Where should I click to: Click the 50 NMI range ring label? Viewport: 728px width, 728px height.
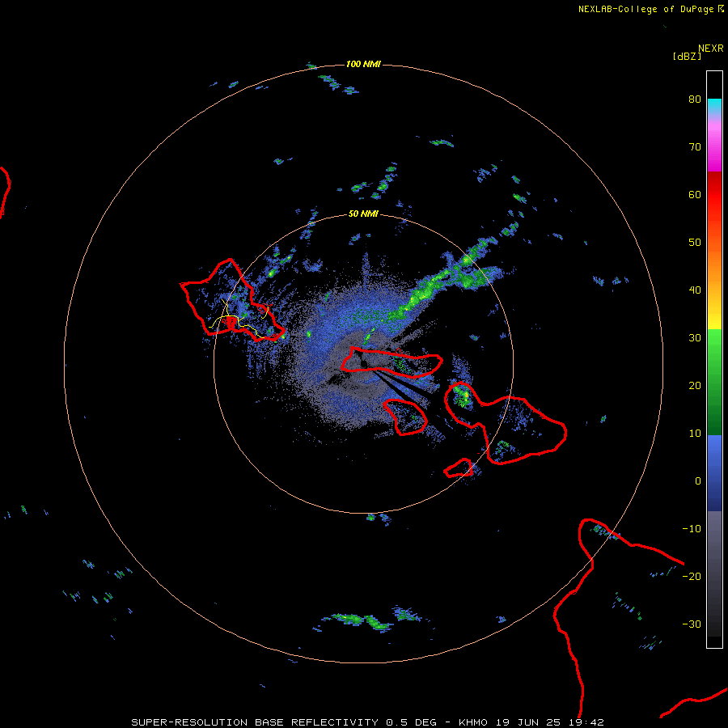pyautogui.click(x=363, y=214)
